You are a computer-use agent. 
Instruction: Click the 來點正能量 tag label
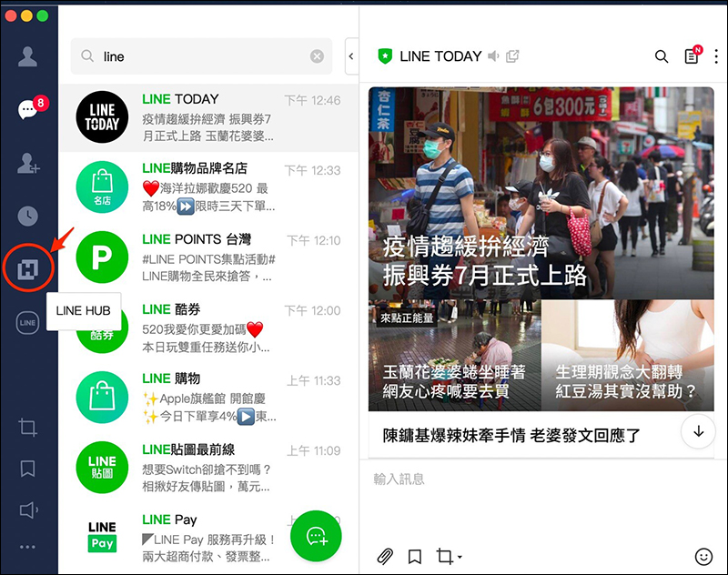pos(407,318)
